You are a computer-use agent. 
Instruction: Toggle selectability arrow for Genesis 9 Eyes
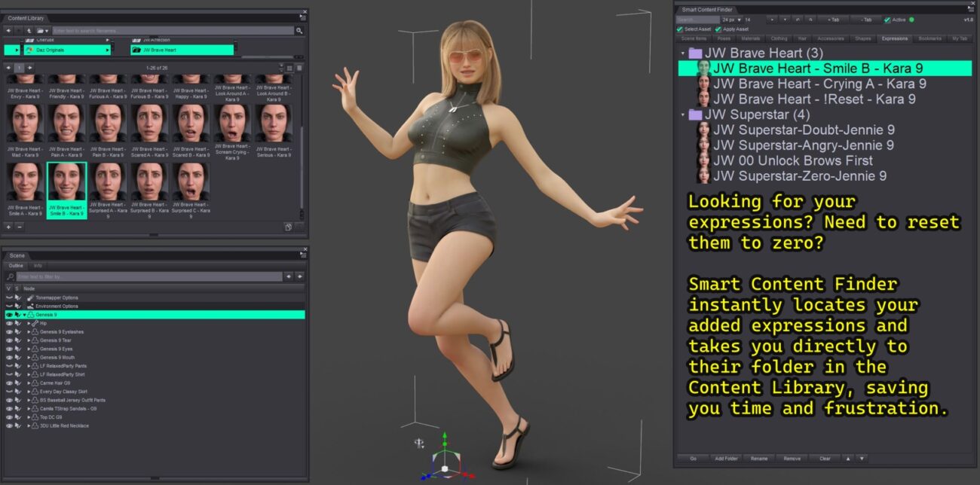(x=17, y=349)
